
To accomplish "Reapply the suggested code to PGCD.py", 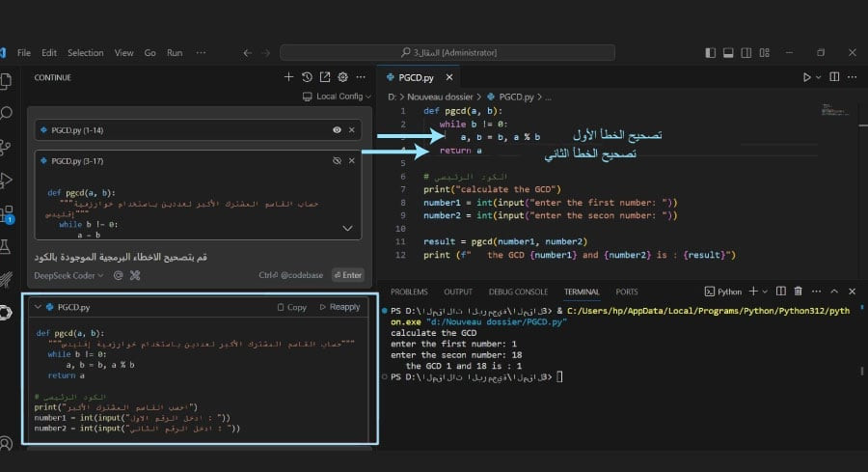I will click(339, 307).
